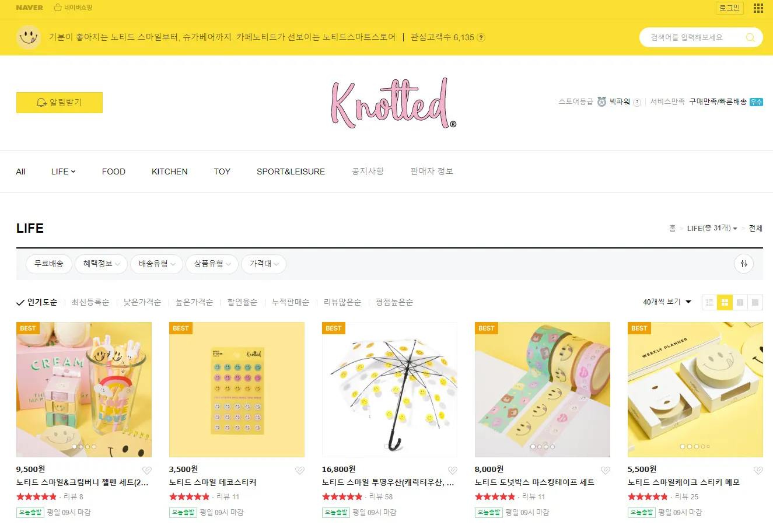The image size is (773, 532).
Task: Open the detailed filter settings icon
Action: (x=744, y=264)
